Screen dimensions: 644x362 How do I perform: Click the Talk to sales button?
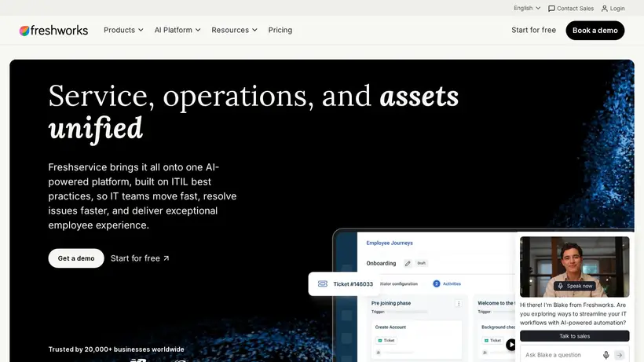[x=574, y=336]
